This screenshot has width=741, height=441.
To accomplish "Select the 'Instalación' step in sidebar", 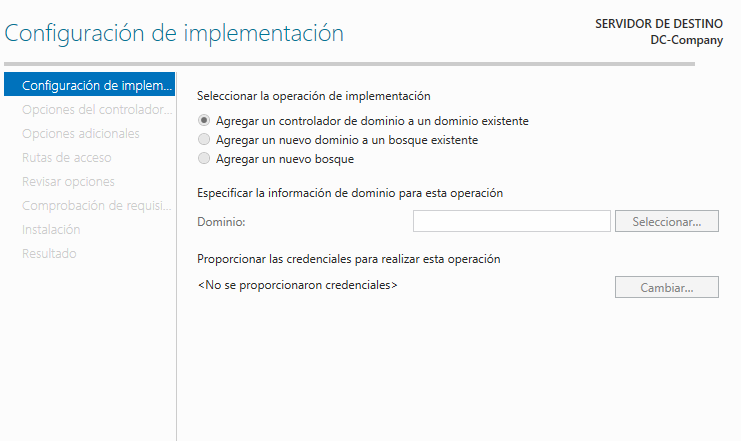I will 51,230.
